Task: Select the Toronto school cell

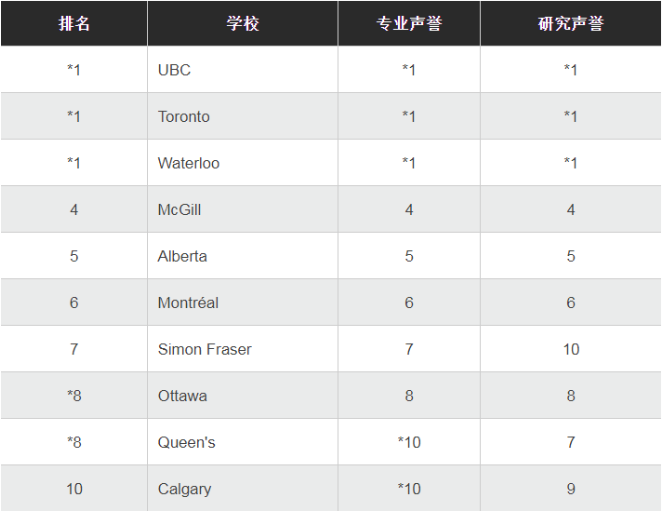Action: click(184, 117)
